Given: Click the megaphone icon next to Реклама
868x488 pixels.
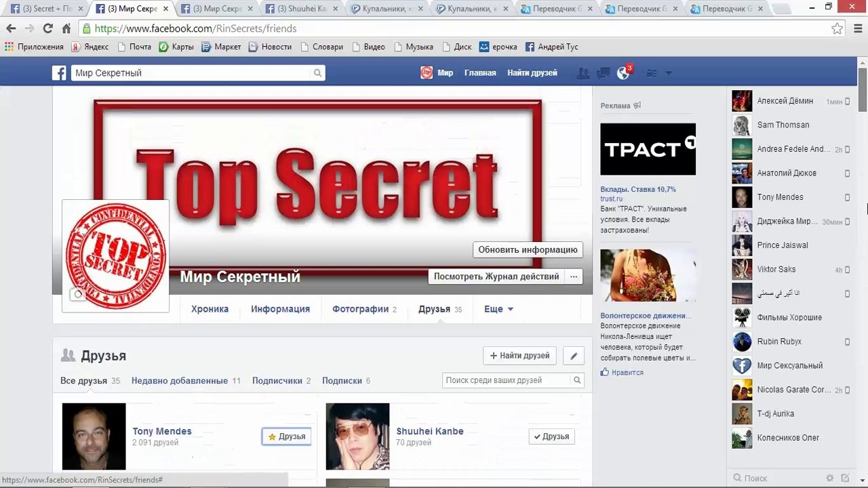Looking at the screenshot, I should (636, 106).
